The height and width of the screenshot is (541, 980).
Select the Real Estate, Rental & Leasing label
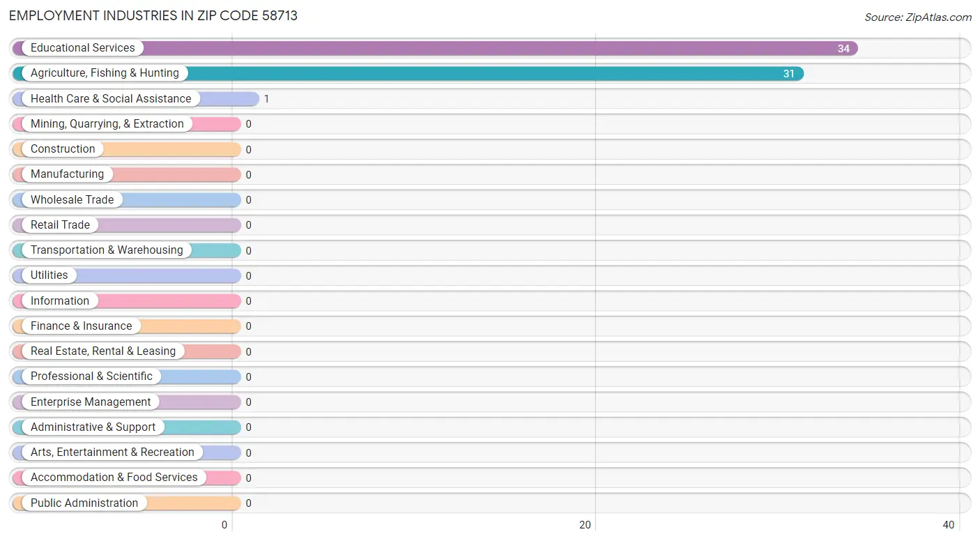click(x=103, y=351)
